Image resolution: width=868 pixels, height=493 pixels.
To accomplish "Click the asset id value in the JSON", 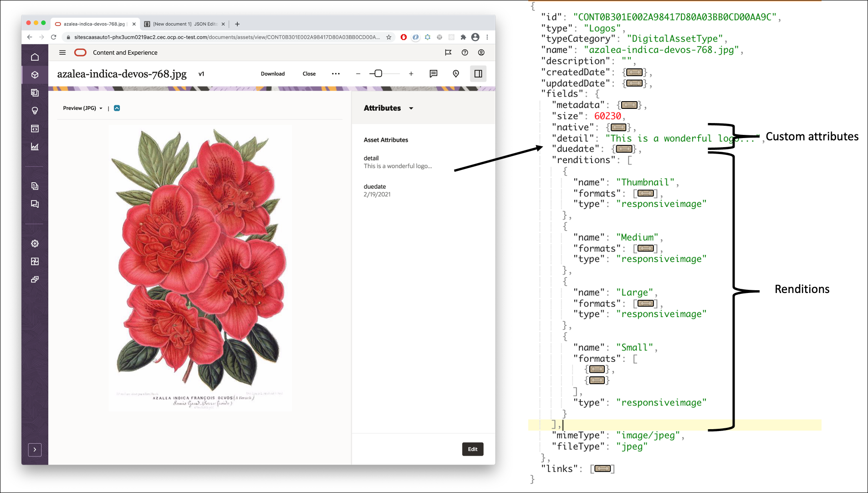I will click(x=675, y=17).
